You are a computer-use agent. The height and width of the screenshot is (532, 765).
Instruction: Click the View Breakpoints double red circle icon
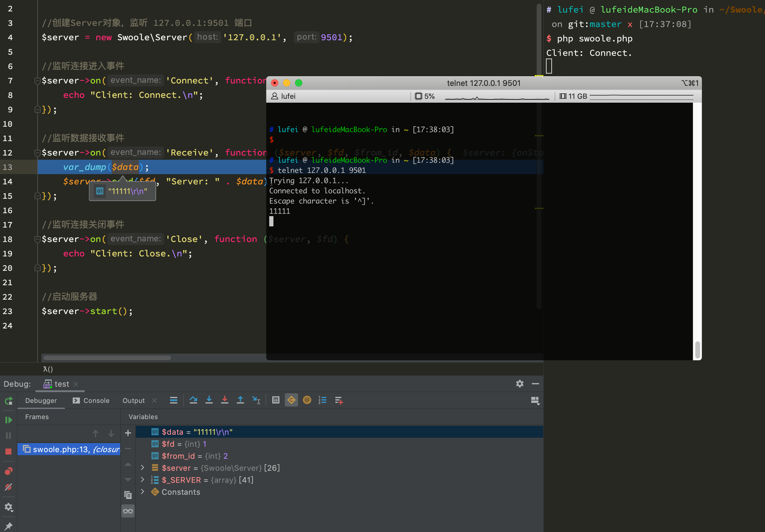click(x=9, y=471)
